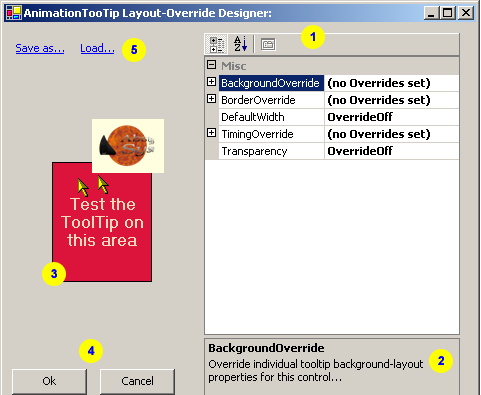Expand the TimingOverride property
The height and width of the screenshot is (395, 481).
coord(211,132)
